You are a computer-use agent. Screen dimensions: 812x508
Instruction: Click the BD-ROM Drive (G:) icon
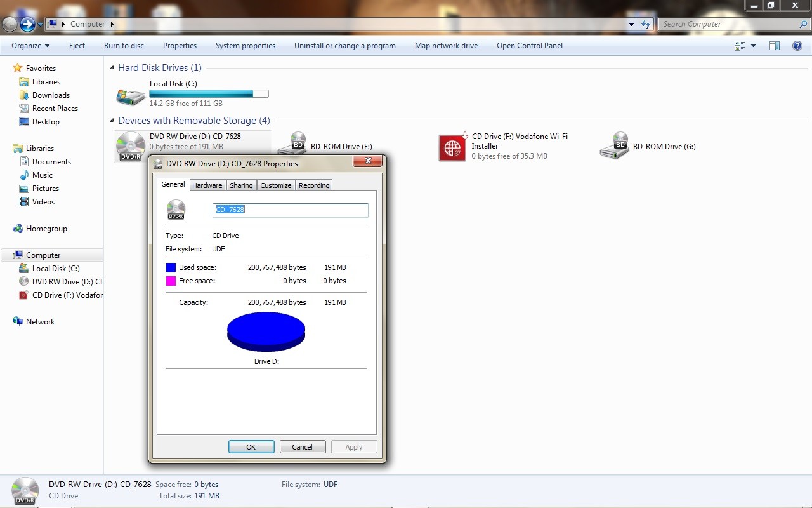click(614, 146)
